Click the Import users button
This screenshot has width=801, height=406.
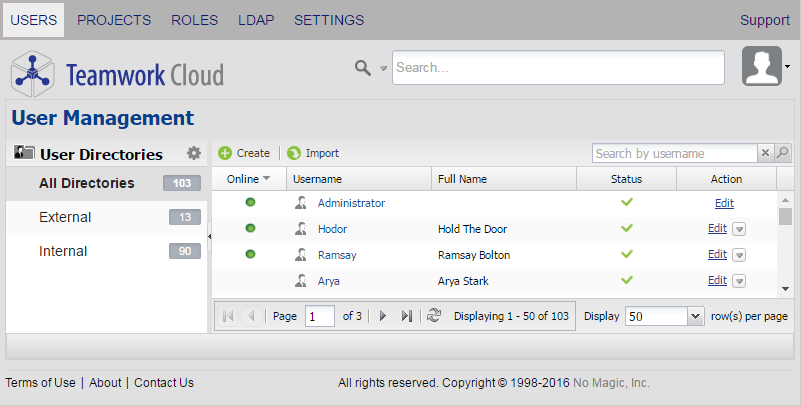[313, 153]
